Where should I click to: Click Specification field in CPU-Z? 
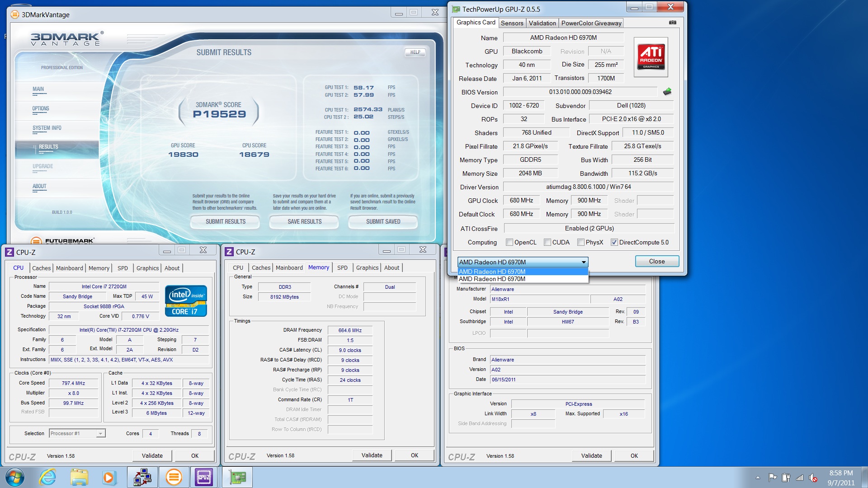129,330
